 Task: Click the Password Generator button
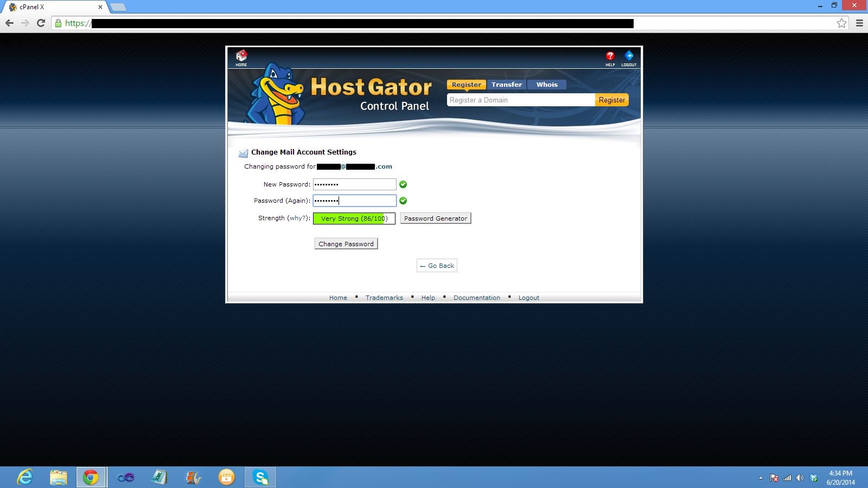(x=436, y=218)
